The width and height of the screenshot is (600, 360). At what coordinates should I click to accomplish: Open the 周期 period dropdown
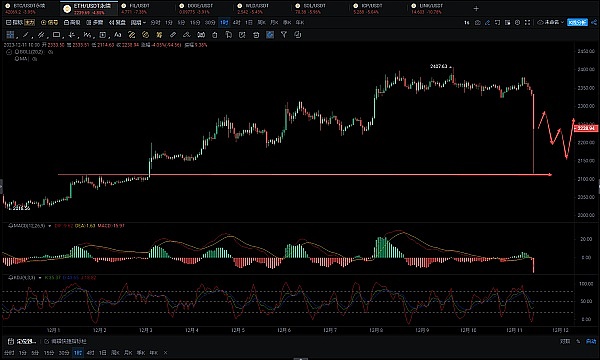[138, 23]
